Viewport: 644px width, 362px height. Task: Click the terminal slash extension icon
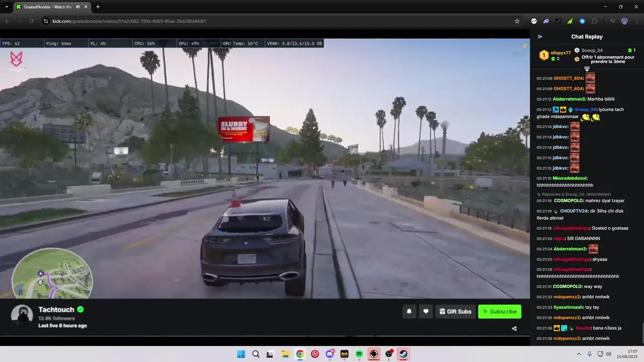pyautogui.click(x=558, y=21)
